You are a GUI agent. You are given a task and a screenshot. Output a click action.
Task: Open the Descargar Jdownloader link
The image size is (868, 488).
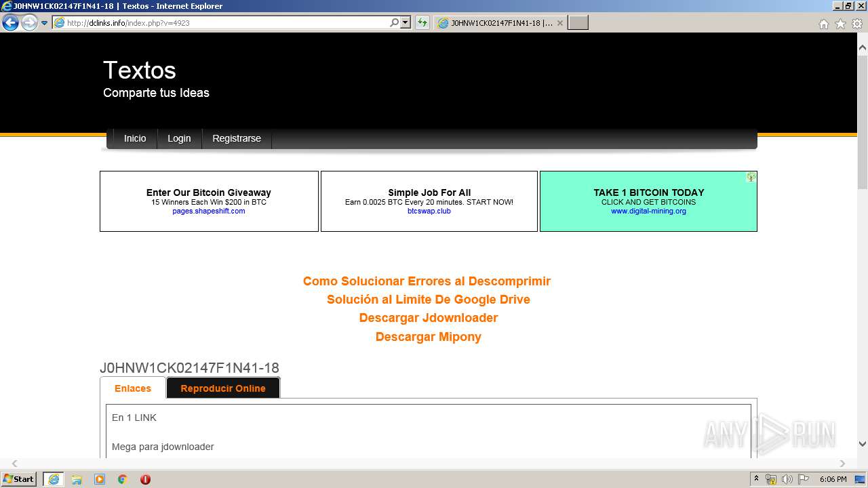(429, 318)
